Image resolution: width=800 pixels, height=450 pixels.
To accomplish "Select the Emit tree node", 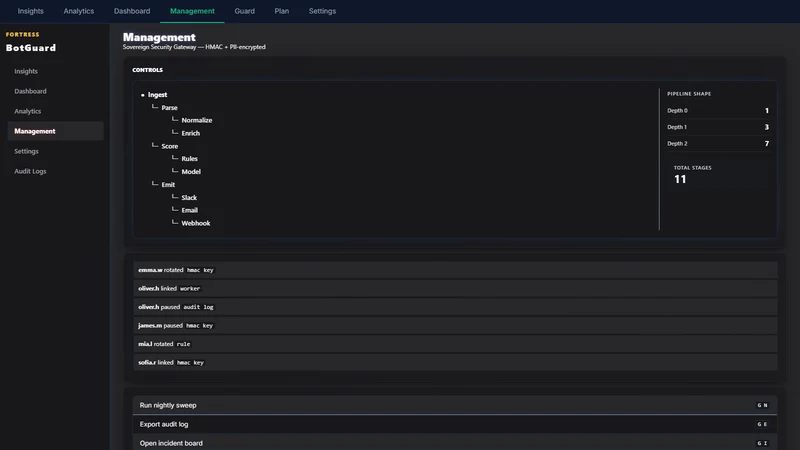I will coord(168,185).
